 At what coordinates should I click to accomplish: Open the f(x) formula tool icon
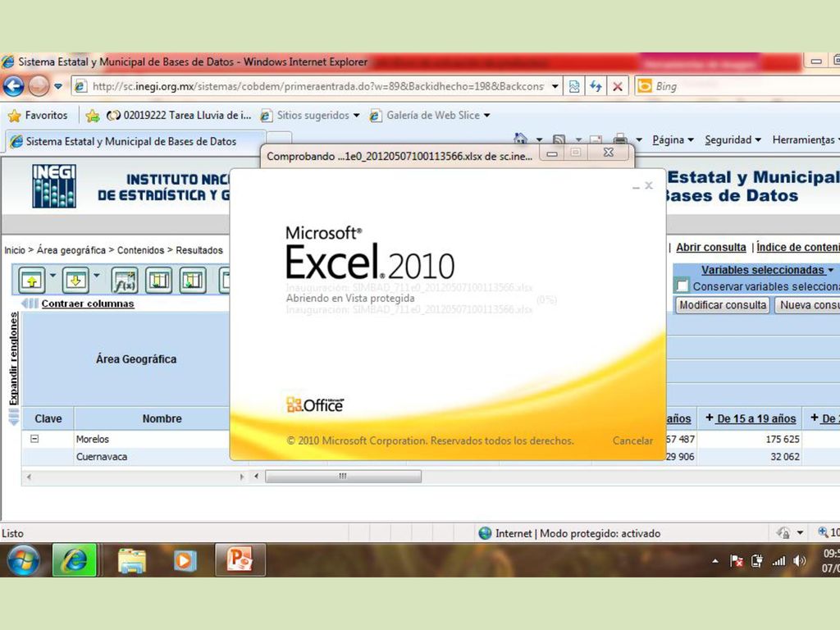pos(125,281)
